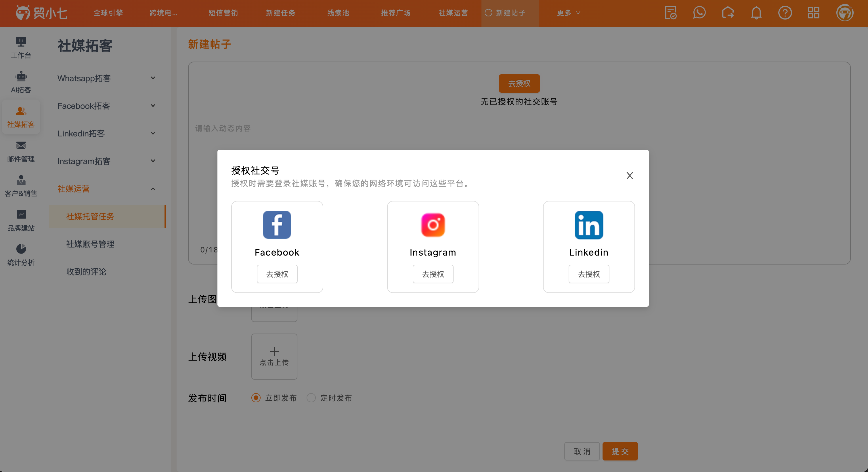
Task: Open the AI拓客 robot icon
Action: [x=21, y=77]
